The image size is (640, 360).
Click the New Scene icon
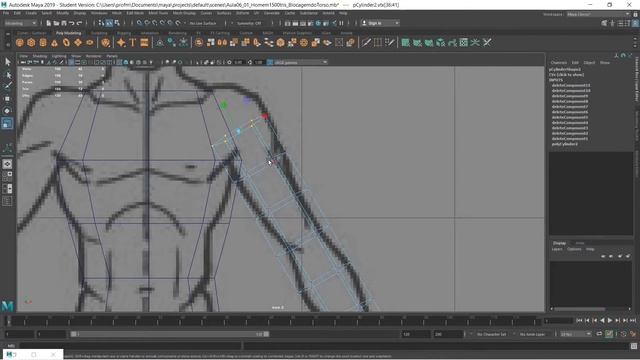(x=49, y=23)
